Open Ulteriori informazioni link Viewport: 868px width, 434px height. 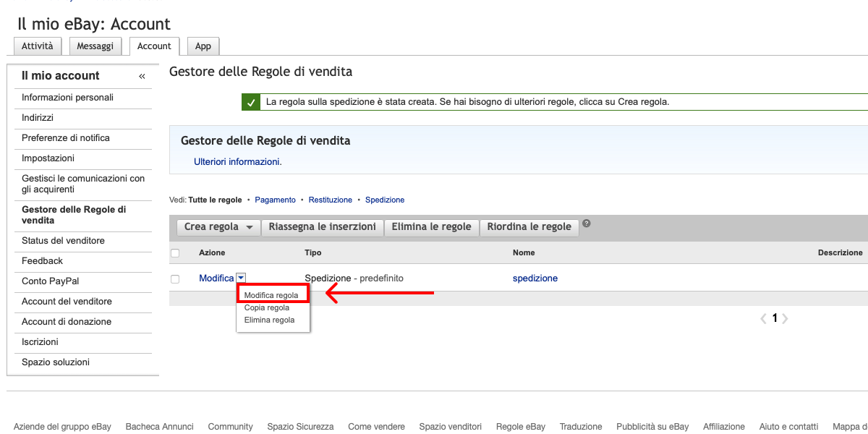click(x=238, y=162)
